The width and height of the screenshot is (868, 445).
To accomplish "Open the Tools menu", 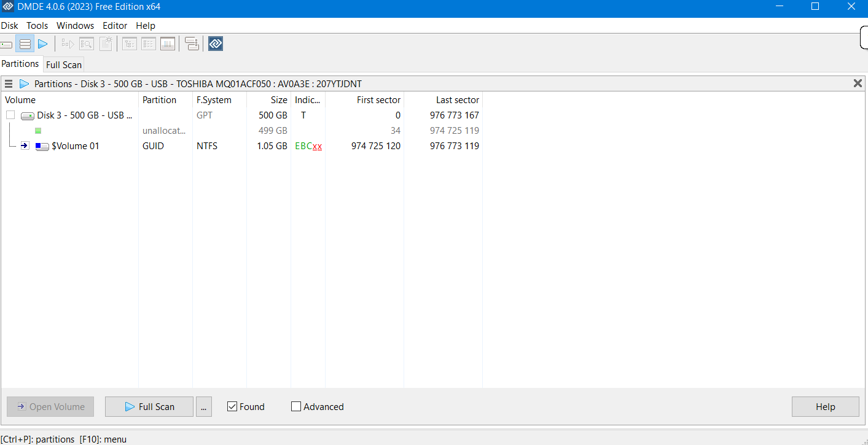I will (37, 26).
